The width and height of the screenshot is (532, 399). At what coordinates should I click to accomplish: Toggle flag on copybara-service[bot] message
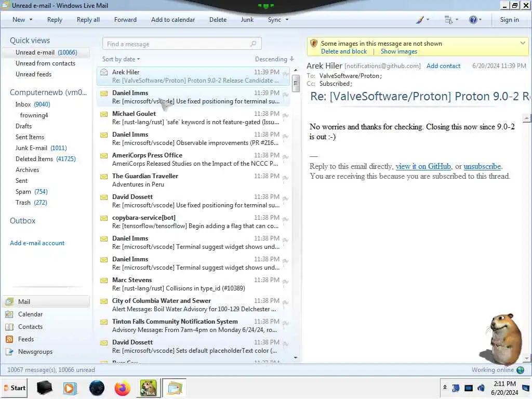(285, 220)
